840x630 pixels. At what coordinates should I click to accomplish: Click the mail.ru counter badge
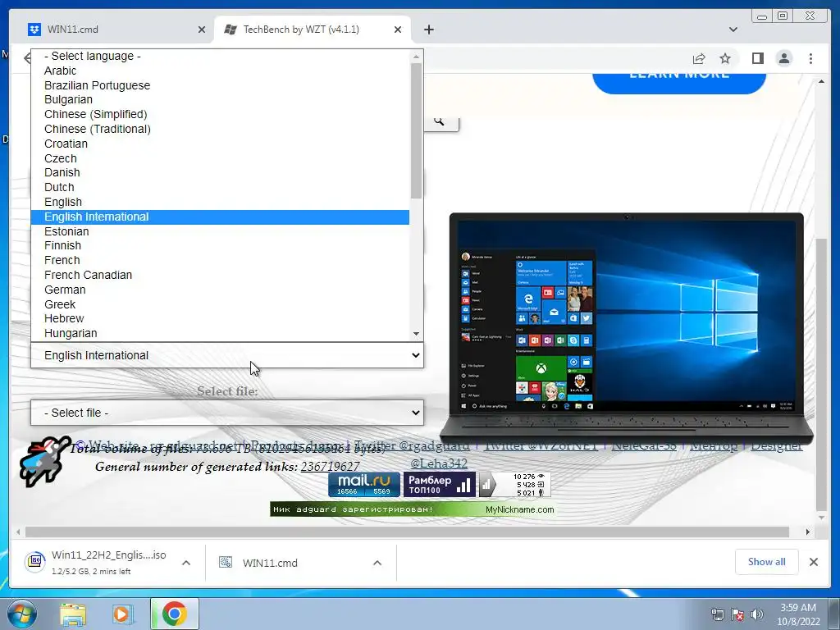(364, 484)
